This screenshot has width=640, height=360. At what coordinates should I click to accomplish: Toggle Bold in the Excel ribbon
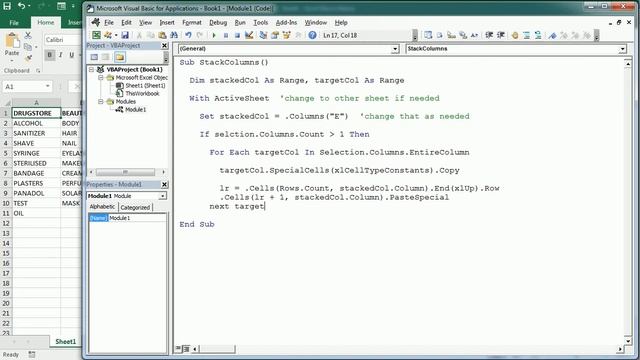tap(50, 55)
